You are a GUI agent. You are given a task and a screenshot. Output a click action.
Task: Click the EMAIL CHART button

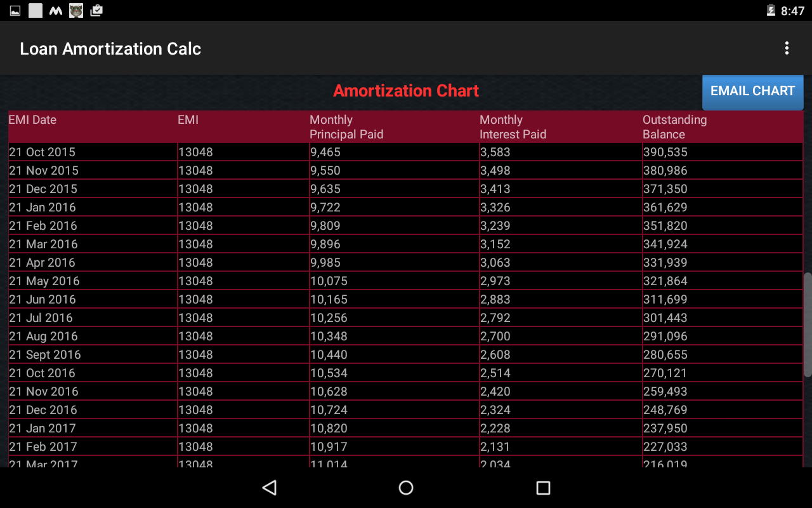pyautogui.click(x=753, y=91)
